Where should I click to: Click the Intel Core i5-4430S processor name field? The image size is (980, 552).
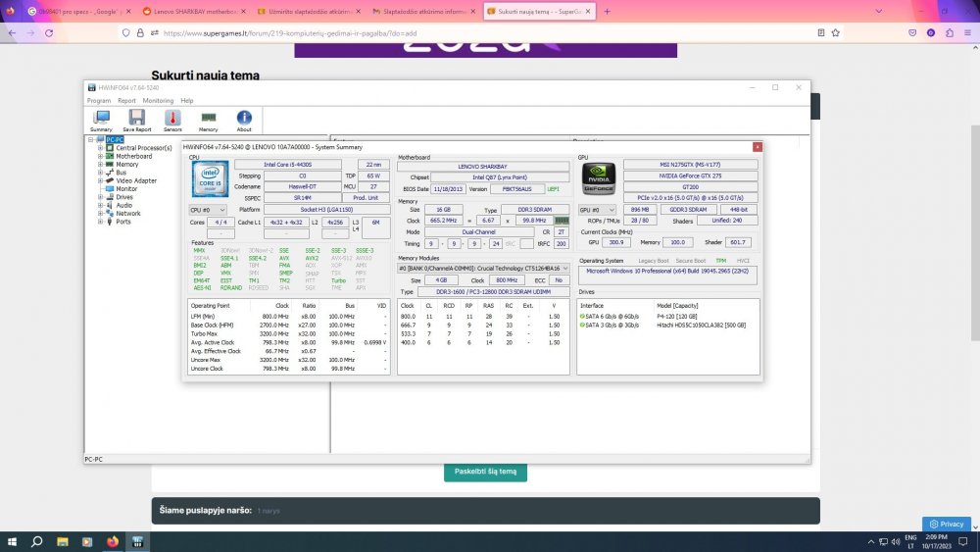(288, 165)
